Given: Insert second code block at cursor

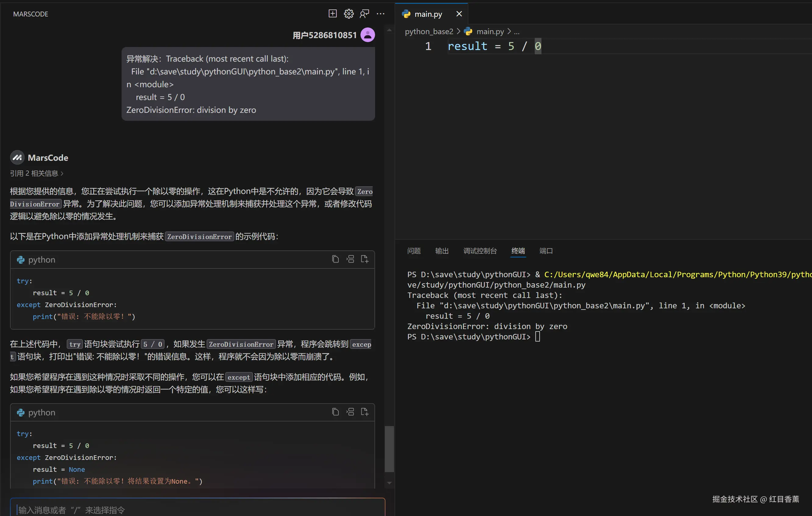Looking at the screenshot, I should (350, 412).
